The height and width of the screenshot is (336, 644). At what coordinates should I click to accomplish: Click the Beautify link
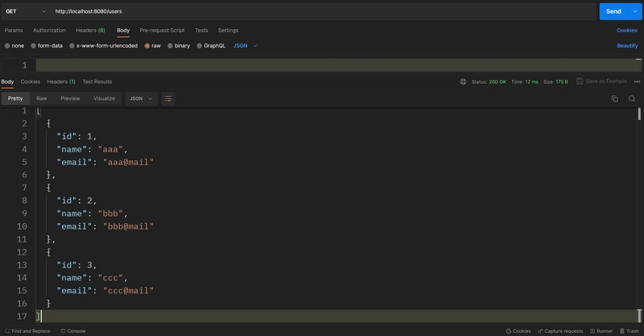628,46
